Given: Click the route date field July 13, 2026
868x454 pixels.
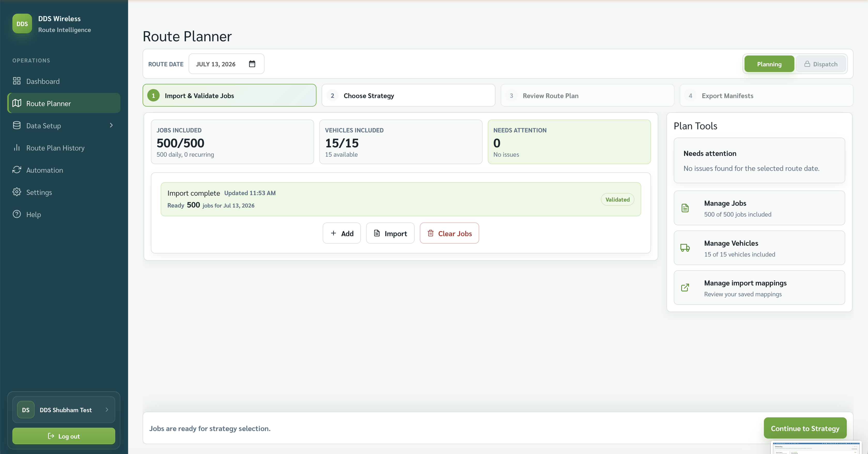Looking at the screenshot, I should point(227,64).
